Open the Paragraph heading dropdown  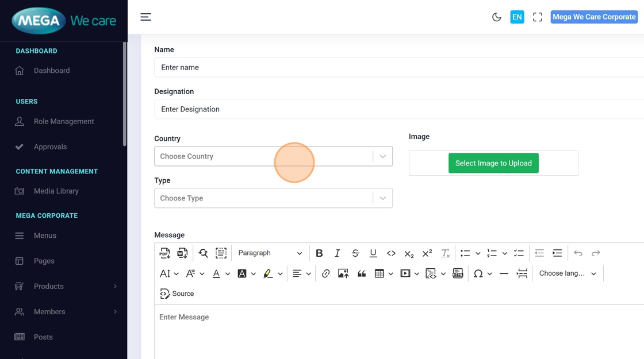[270, 253]
